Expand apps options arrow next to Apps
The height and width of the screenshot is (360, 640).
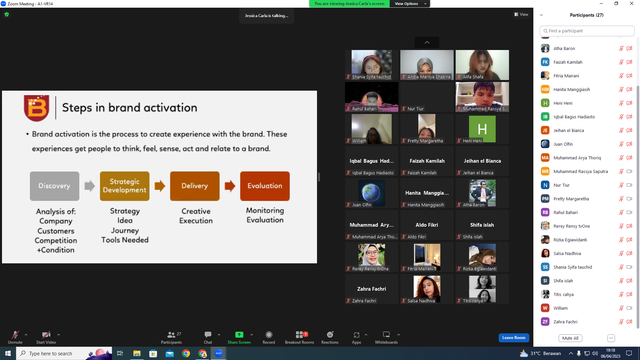tap(366, 335)
